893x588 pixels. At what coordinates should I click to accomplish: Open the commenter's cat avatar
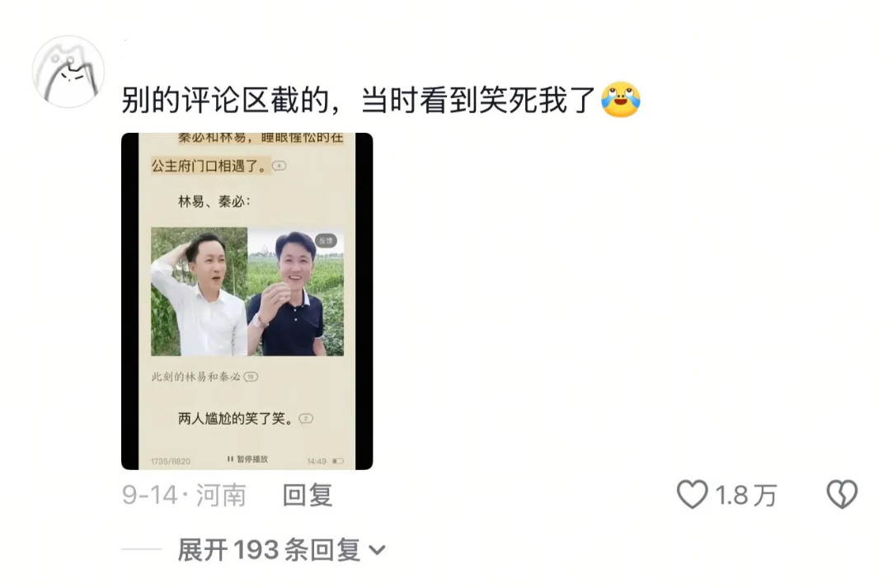click(x=68, y=72)
